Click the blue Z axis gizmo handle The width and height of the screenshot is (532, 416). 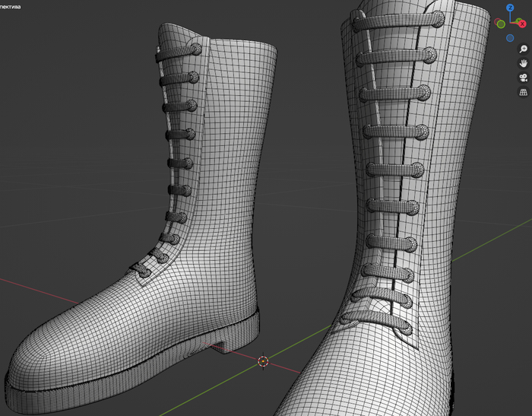point(510,8)
